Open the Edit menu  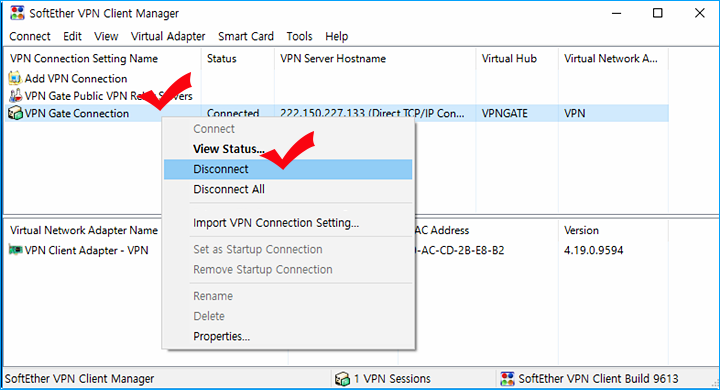(72, 36)
